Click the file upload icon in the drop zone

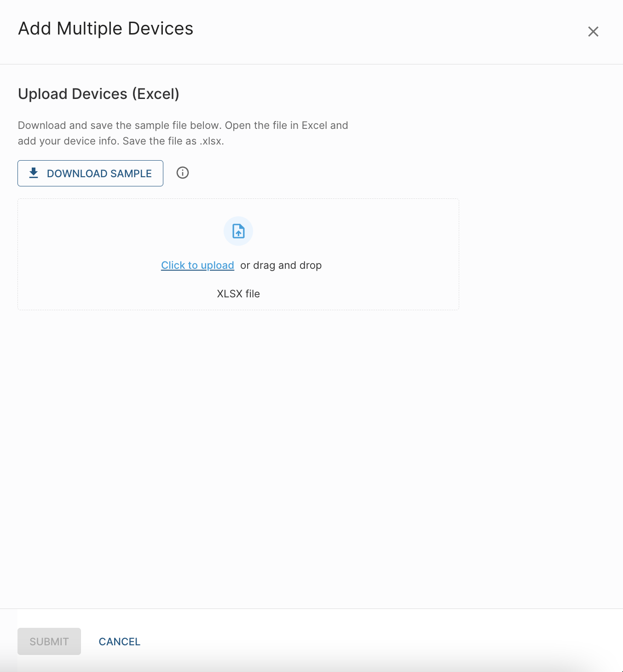coord(238,231)
